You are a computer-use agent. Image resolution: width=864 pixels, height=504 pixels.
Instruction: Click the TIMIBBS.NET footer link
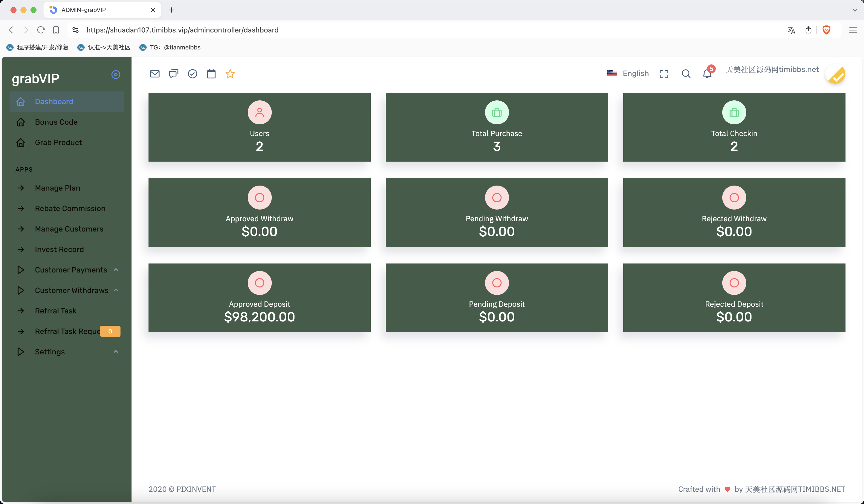795,489
